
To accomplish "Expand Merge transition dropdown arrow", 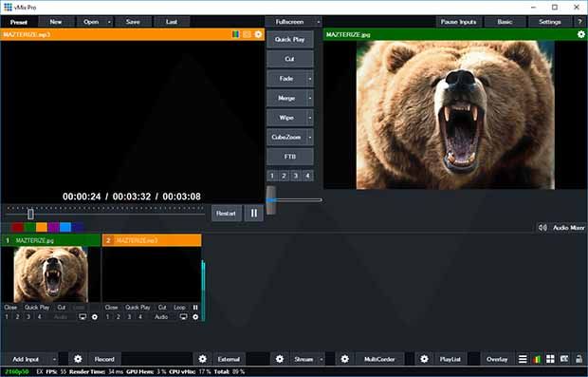I will coord(310,98).
